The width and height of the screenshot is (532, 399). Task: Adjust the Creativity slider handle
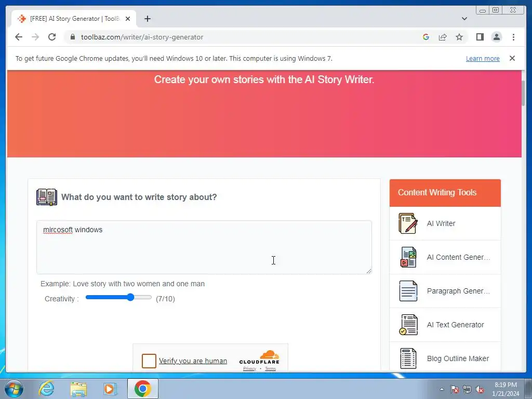(130, 298)
